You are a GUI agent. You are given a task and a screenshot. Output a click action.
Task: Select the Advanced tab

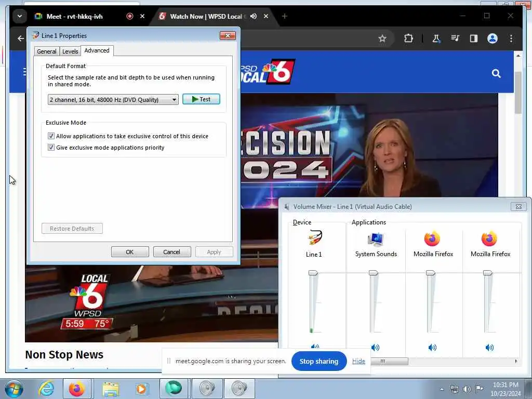pos(97,50)
